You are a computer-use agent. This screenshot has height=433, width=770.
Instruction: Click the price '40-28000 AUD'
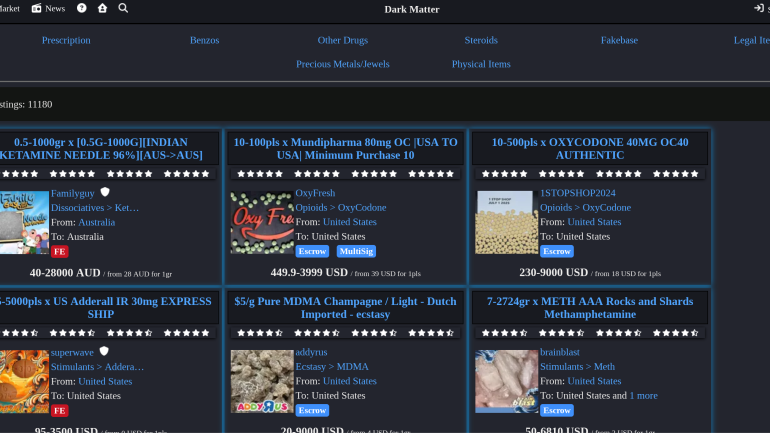(65, 273)
